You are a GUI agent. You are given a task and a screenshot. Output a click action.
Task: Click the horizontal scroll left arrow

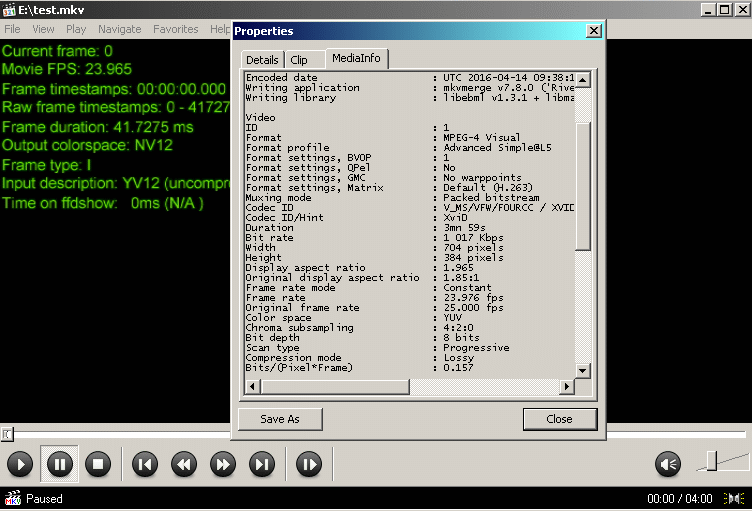(253, 386)
